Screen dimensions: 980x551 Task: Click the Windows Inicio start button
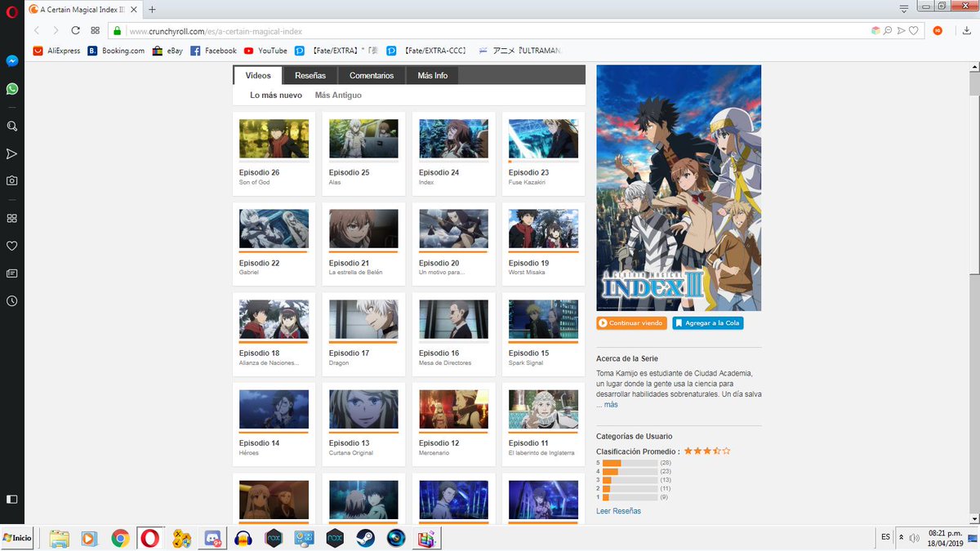pos(18,538)
